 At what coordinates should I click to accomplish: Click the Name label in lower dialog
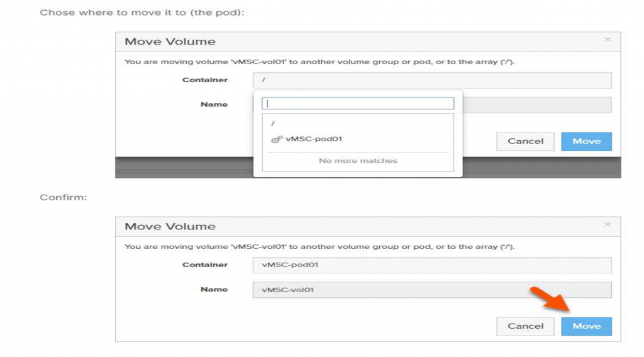(214, 289)
